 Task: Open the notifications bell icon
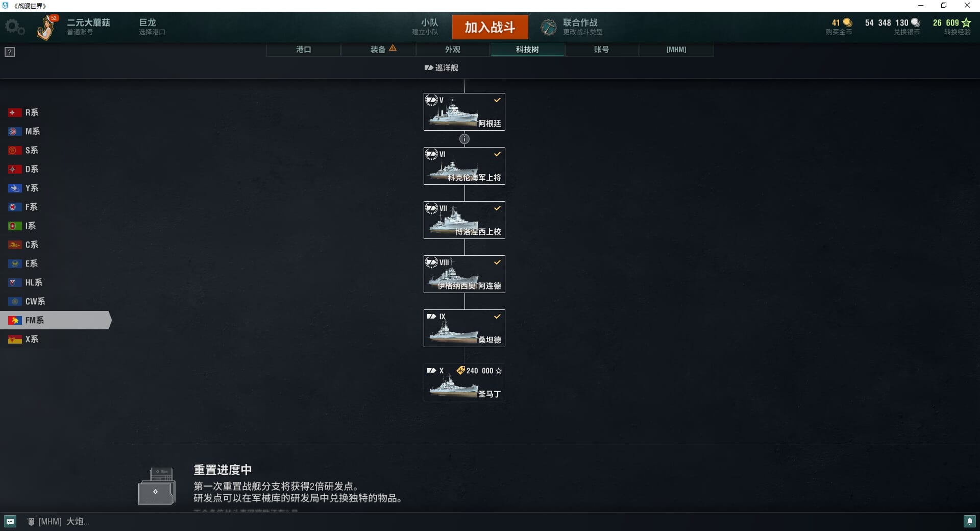pyautogui.click(x=969, y=521)
